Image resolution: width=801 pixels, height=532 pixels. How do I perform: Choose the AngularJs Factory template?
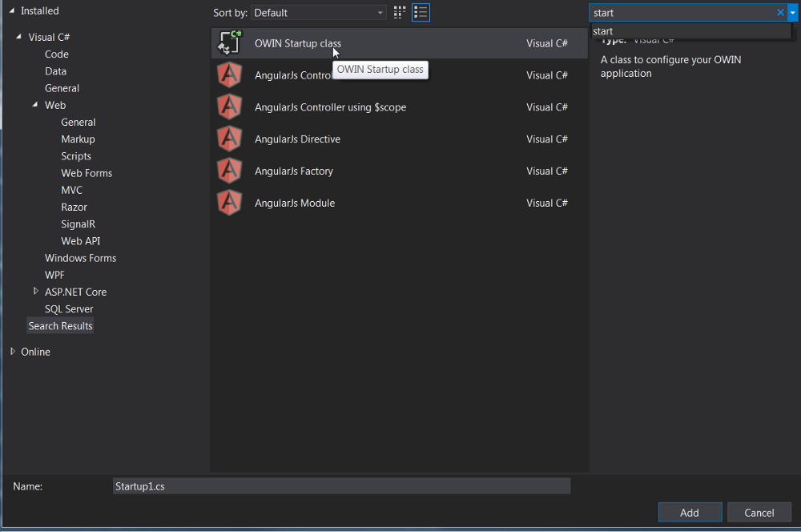400,171
